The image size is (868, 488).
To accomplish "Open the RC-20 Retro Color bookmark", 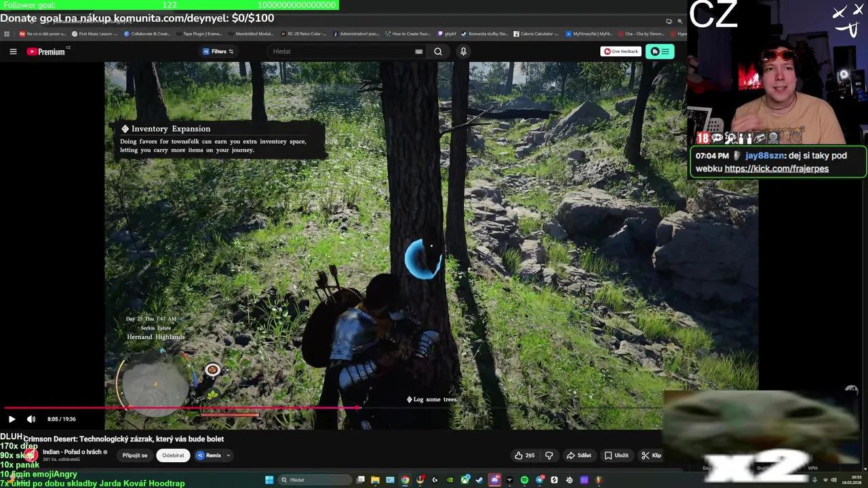I will point(303,34).
